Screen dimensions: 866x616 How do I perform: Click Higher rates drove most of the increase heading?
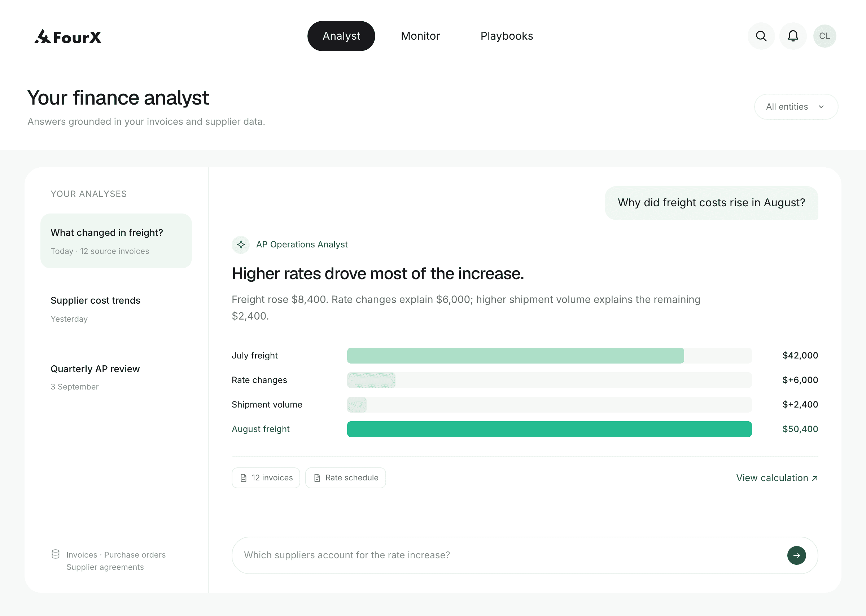tap(377, 274)
